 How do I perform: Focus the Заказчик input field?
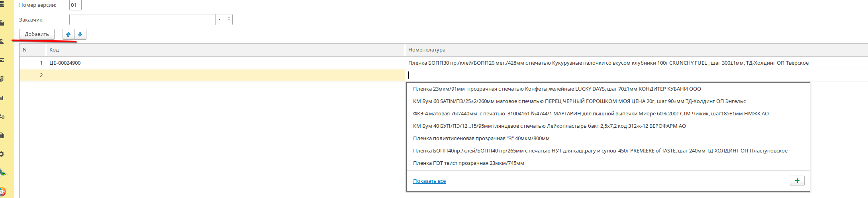142,19
